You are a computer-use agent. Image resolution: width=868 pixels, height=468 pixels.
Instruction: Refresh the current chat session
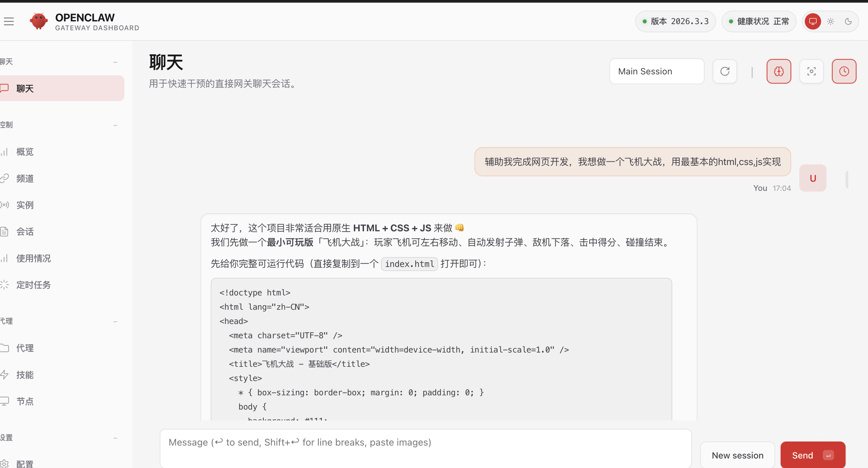tap(725, 71)
